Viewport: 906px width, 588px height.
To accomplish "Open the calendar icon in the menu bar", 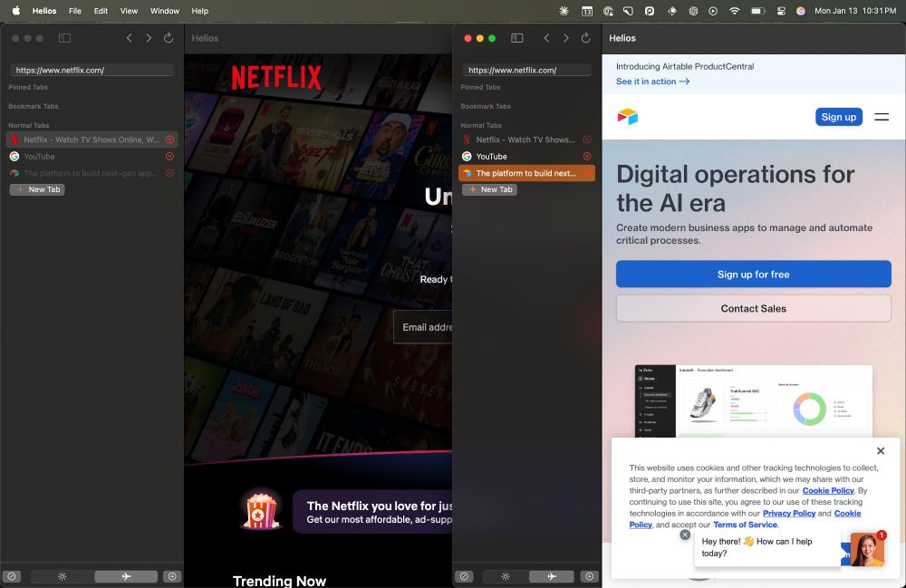I will 586,11.
